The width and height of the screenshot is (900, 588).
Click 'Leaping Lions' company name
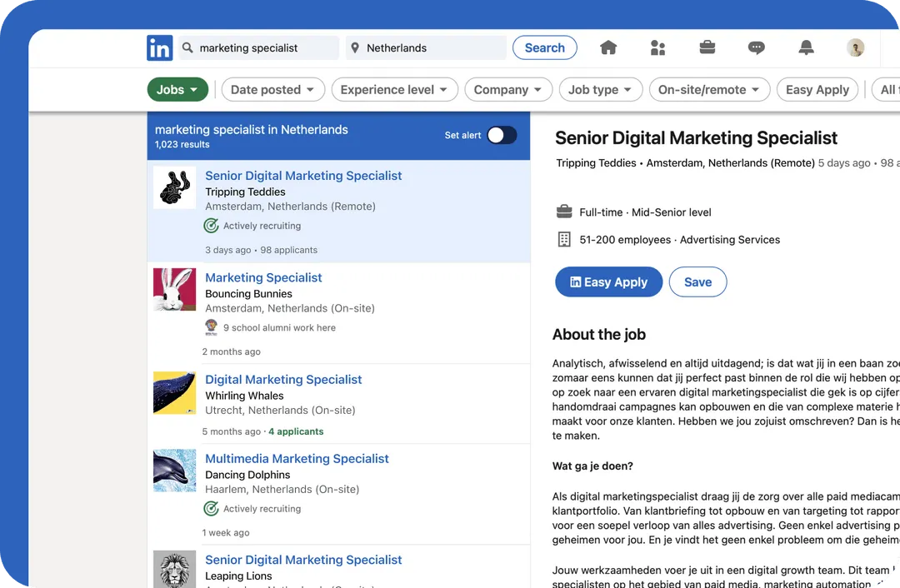(239, 576)
